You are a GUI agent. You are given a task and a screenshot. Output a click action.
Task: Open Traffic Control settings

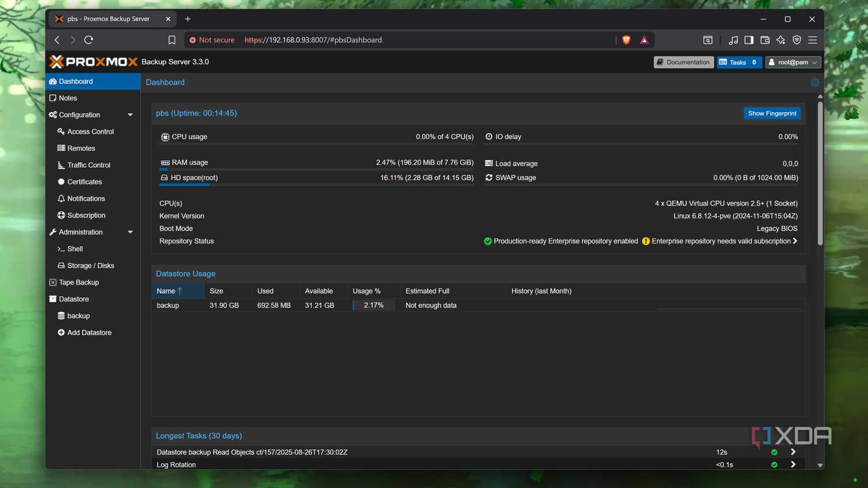click(93, 165)
